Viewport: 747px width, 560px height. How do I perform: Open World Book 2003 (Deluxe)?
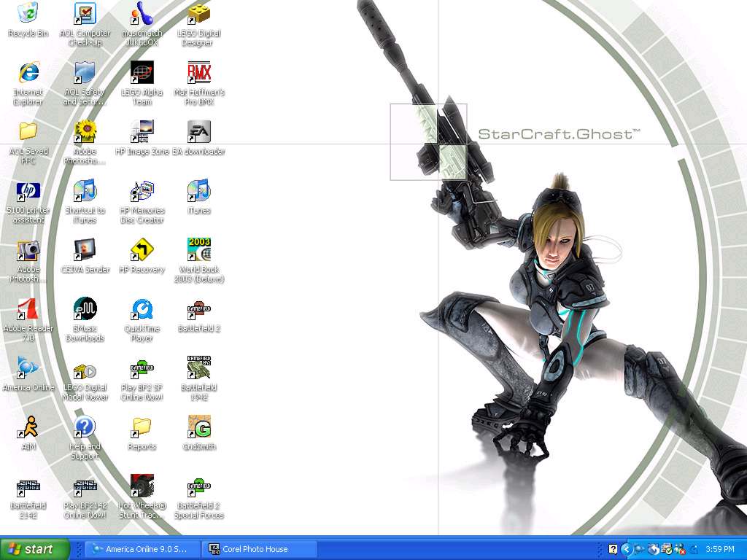[x=198, y=252]
